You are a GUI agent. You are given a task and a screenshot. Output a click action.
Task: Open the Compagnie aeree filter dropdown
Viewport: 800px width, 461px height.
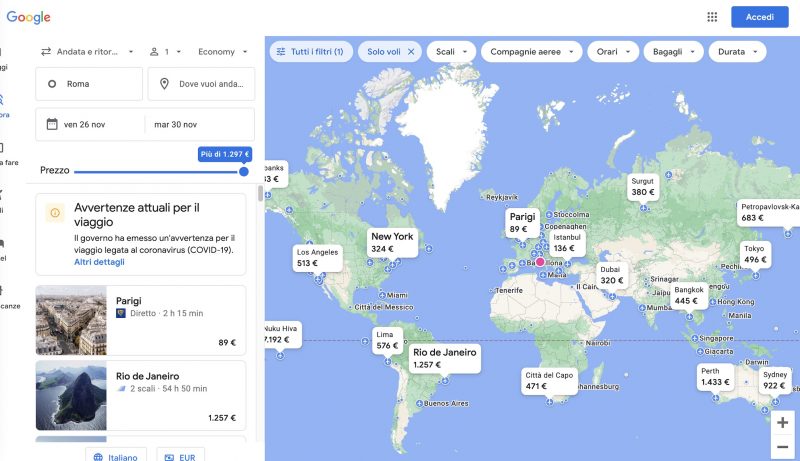531,52
